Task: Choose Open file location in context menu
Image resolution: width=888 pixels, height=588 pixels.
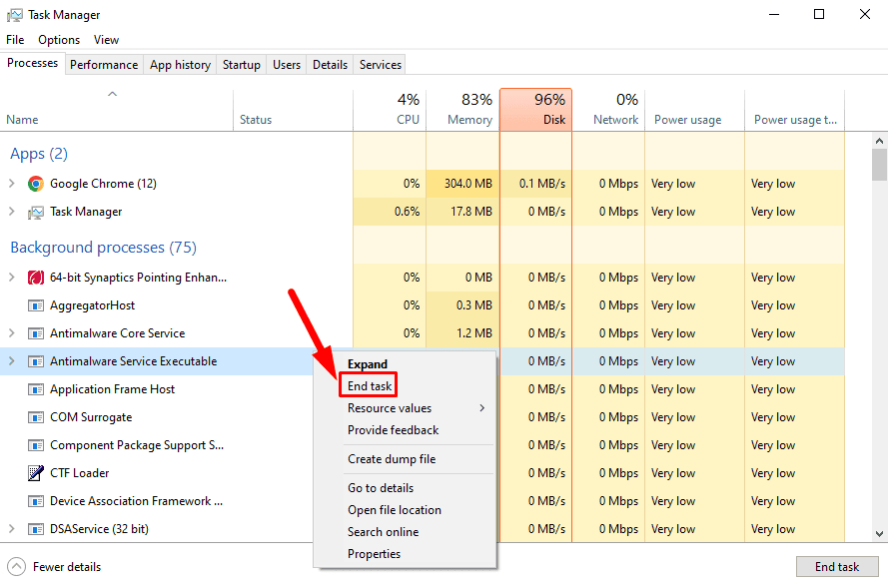Action: coord(395,510)
